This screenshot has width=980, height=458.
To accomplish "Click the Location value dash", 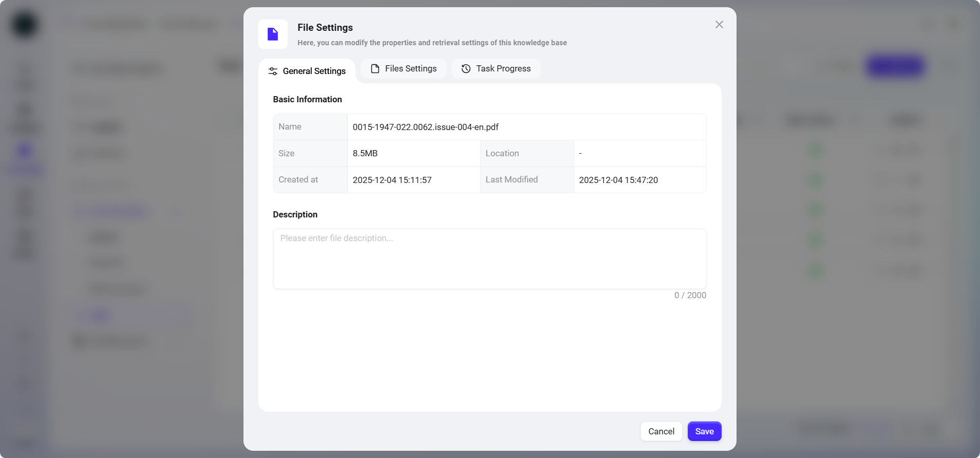I will pos(580,154).
